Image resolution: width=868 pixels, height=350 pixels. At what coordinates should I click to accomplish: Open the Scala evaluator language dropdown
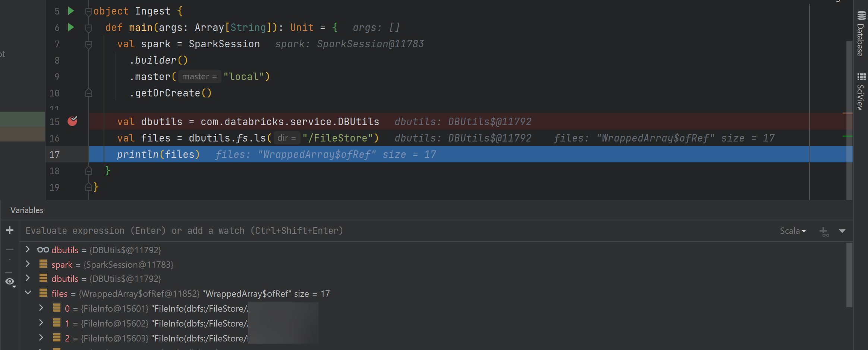[x=793, y=231]
